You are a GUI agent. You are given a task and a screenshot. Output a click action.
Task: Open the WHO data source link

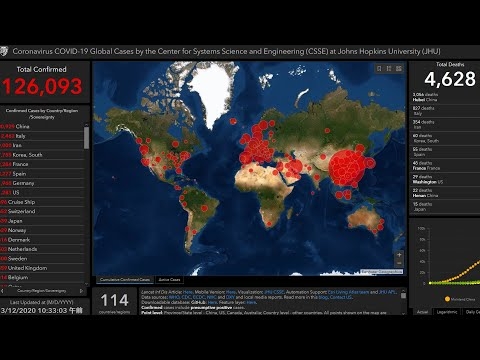click(174, 297)
